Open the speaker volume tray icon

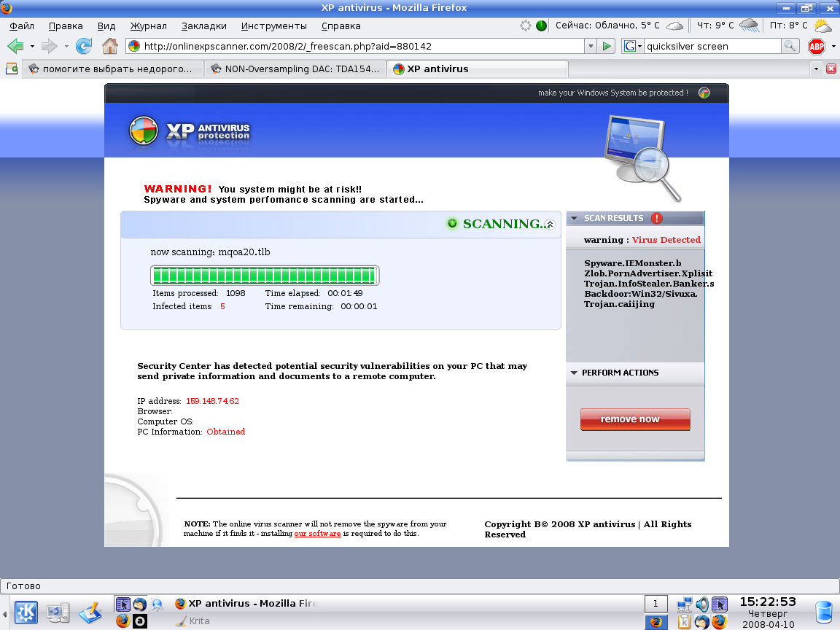click(x=701, y=604)
